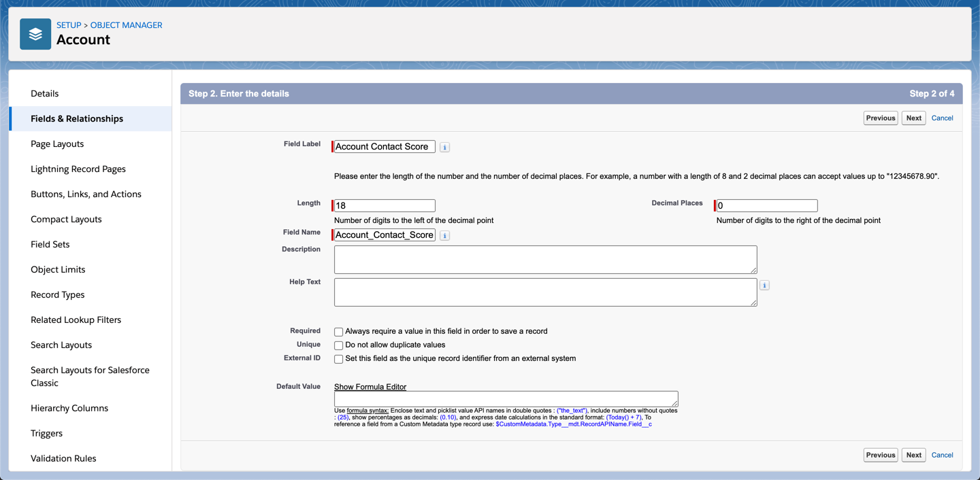Cancel field creation using top Cancel link
980x480 pixels.
click(942, 118)
